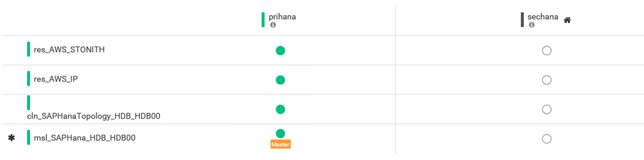Select empty circle for res_AWS_IP on sechana
644x160 pixels.
[x=546, y=80]
